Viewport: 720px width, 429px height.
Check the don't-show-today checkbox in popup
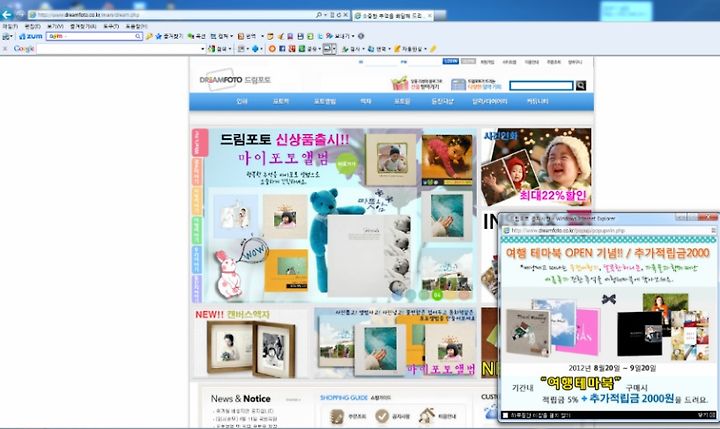pyautogui.click(x=505, y=415)
